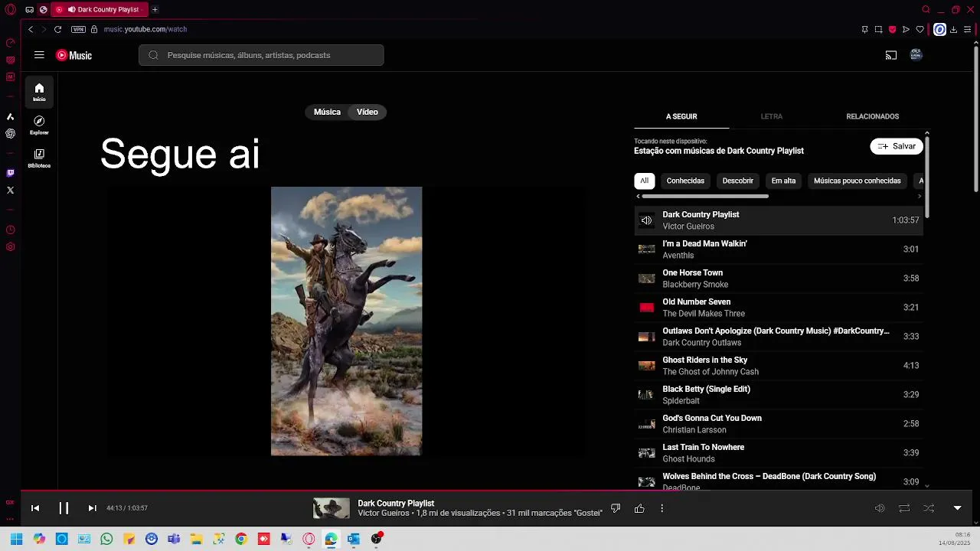Click the cast to device icon
The image size is (980, 551).
(891, 55)
